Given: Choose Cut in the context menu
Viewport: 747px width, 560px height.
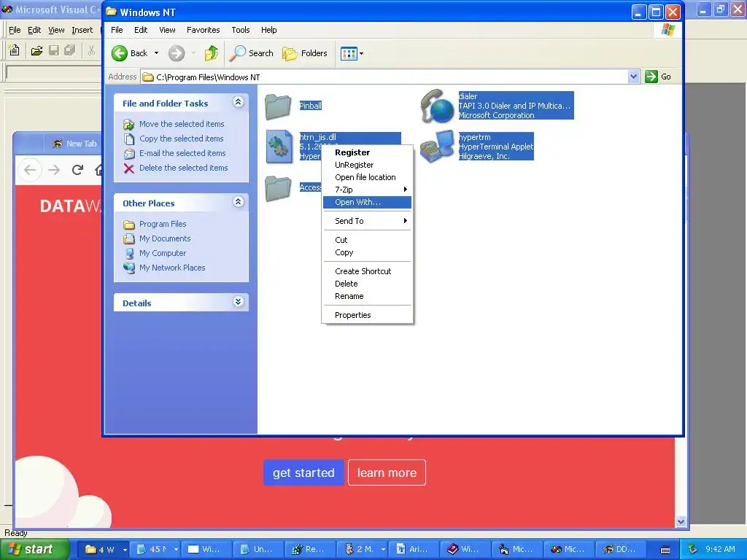Looking at the screenshot, I should coord(367,240).
